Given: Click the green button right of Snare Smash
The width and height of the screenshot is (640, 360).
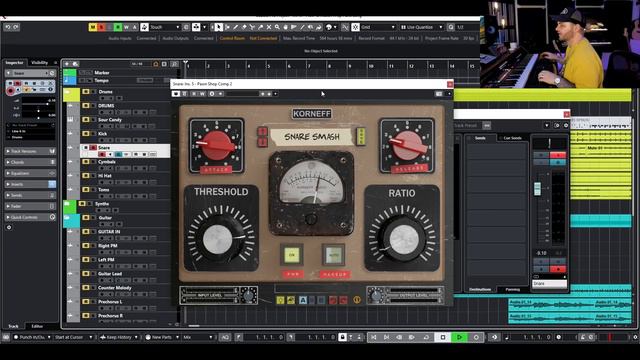Looking at the screenshot, I should [361, 136].
